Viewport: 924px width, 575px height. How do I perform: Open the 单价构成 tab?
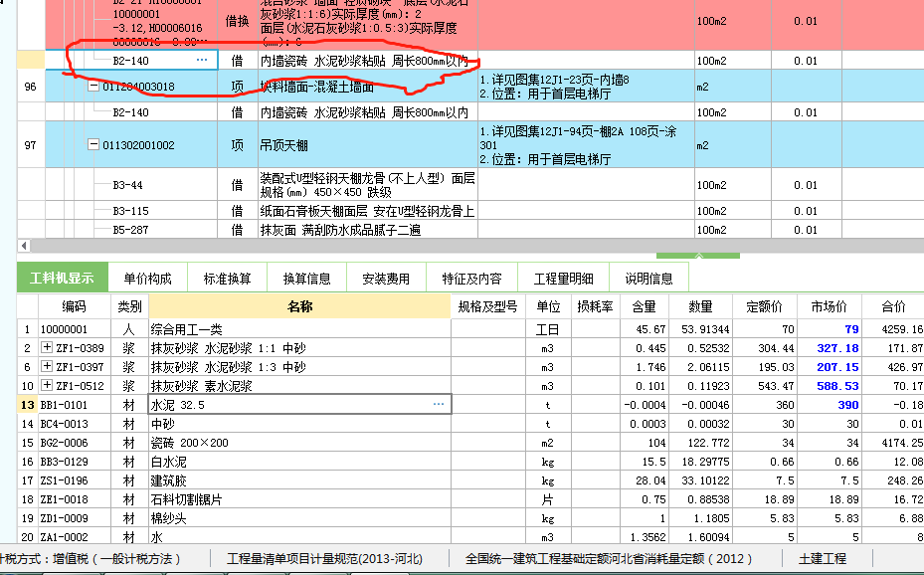click(x=147, y=279)
